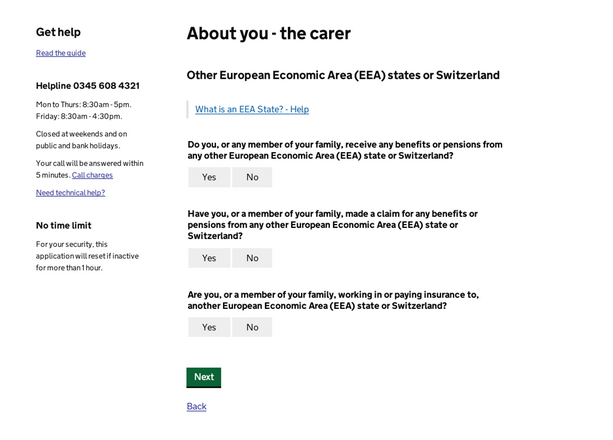Image resolution: width=613 pixels, height=440 pixels.
Task: Click the question about receiving benefits or pensions
Action: click(345, 150)
